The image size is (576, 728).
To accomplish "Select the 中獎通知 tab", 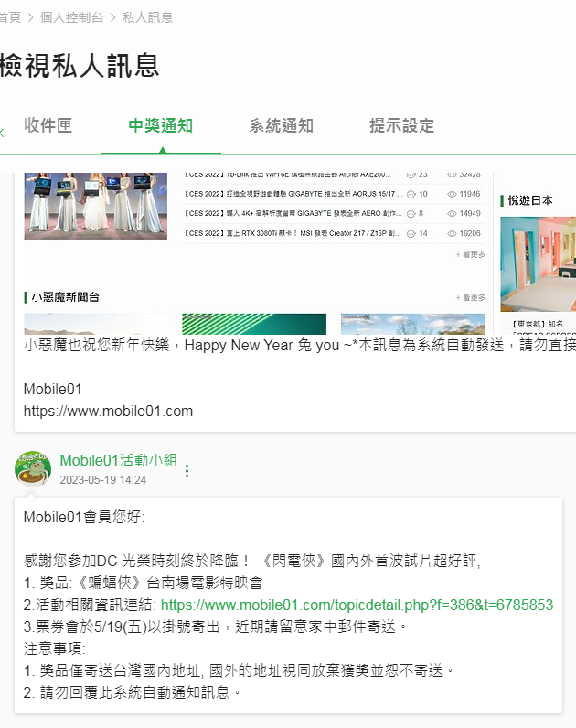I will click(x=161, y=125).
